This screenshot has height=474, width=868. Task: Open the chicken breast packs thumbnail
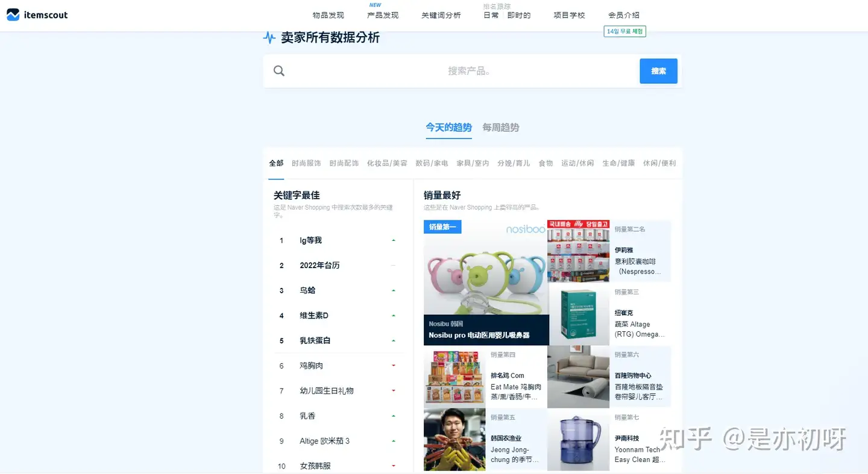(454, 377)
